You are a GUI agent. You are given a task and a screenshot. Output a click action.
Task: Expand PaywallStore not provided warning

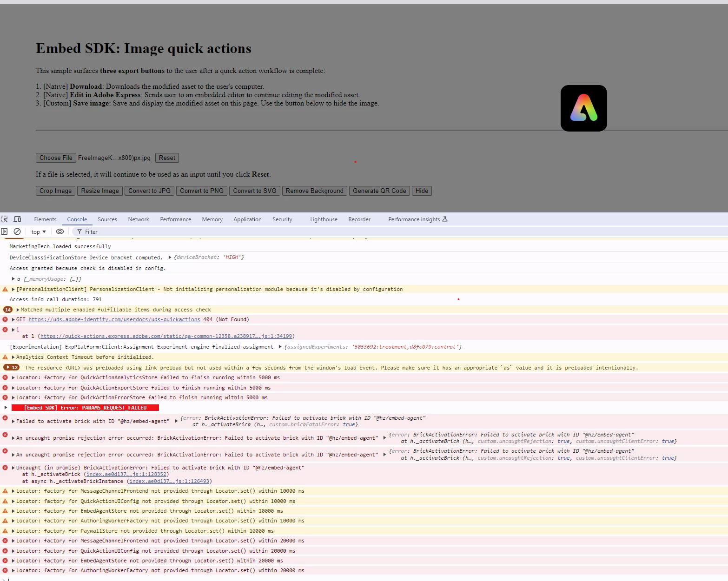pos(13,531)
